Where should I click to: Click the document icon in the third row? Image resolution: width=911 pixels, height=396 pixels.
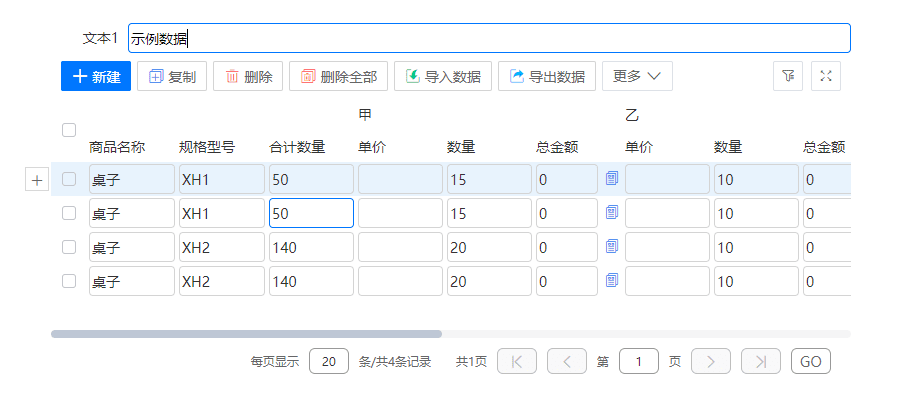(611, 247)
